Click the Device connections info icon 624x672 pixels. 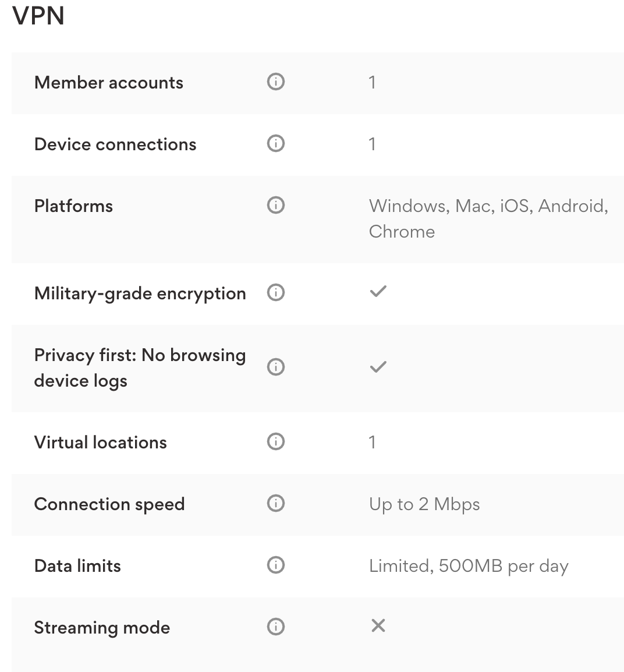[276, 143]
